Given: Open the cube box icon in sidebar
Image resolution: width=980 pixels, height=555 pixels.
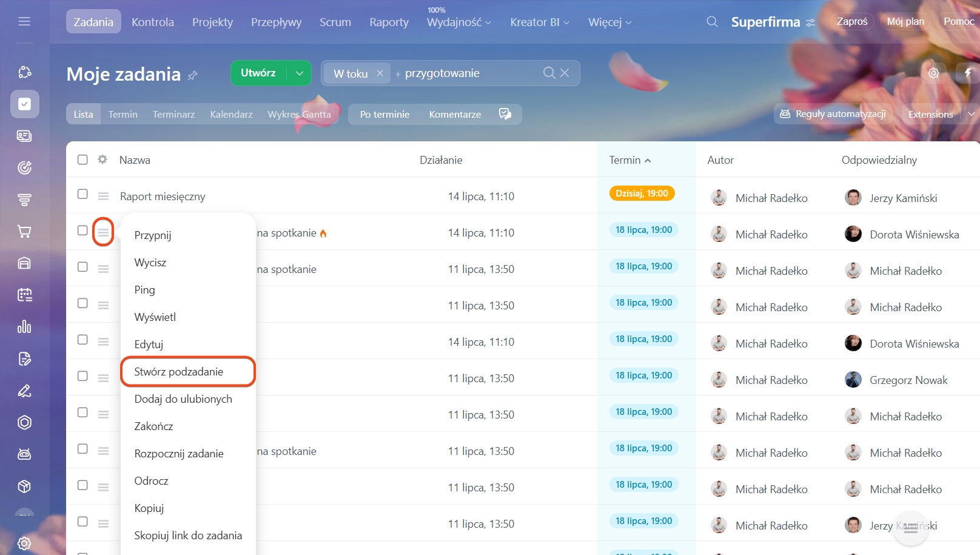Looking at the screenshot, I should (24, 486).
